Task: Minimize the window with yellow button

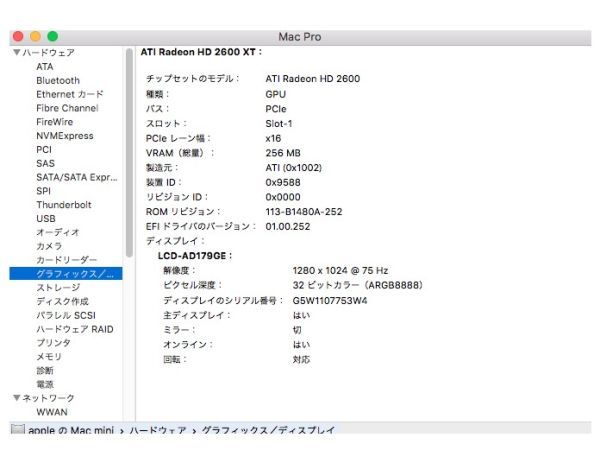Action: (35, 37)
